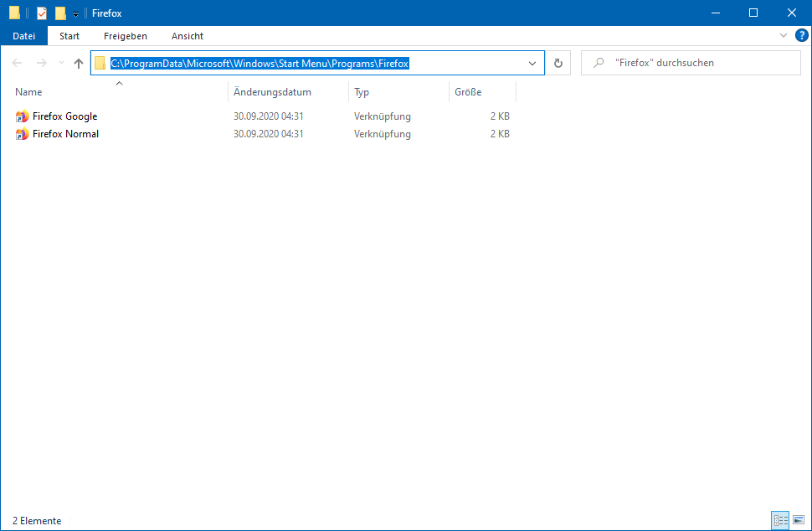Click Verknüpfung type of Firefox Normal
This screenshot has width=812, height=531.
tap(383, 134)
